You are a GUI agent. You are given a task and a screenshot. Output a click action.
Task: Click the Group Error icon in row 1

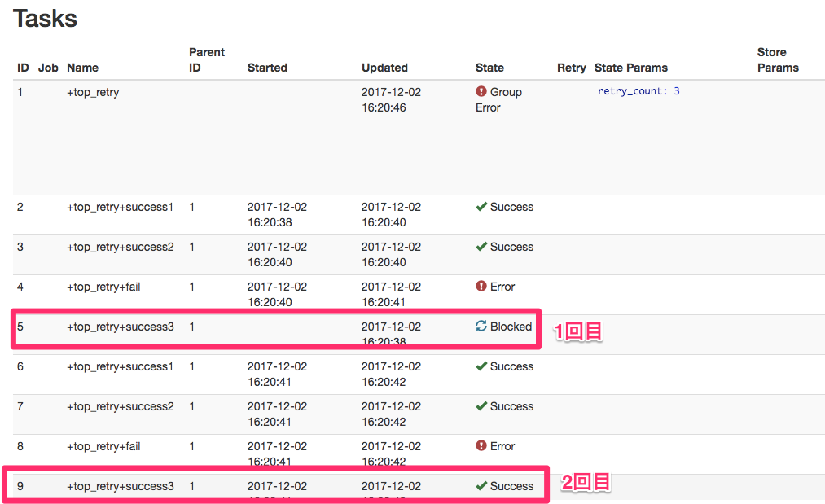pos(481,92)
